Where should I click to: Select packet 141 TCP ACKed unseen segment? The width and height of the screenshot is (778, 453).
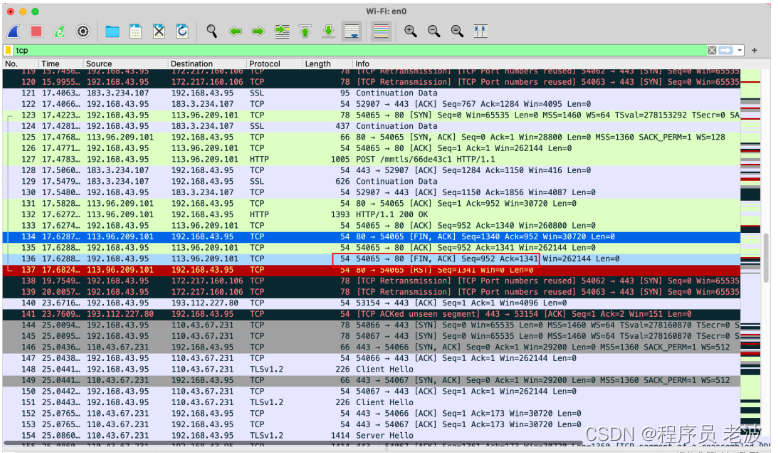click(371, 314)
